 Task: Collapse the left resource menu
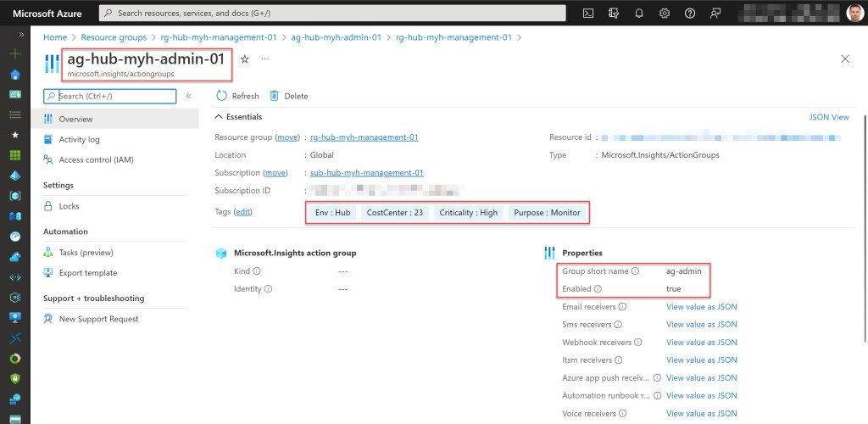tap(188, 96)
